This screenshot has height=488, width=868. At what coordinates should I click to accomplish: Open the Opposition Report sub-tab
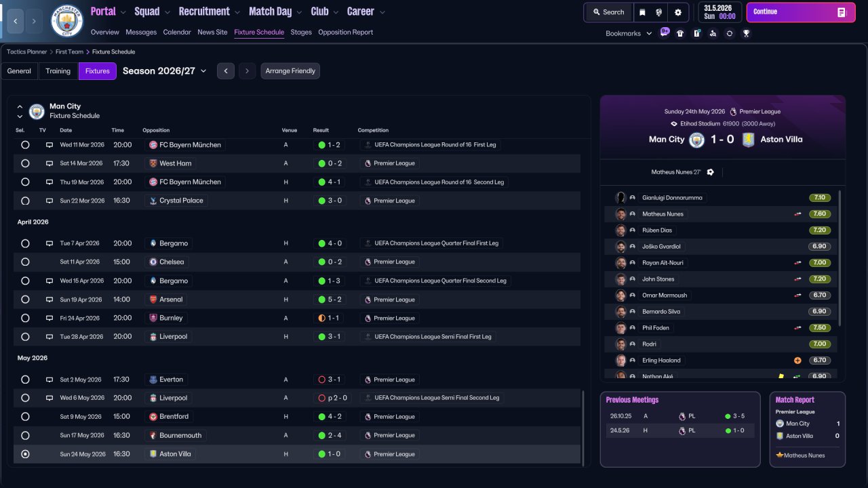(345, 32)
